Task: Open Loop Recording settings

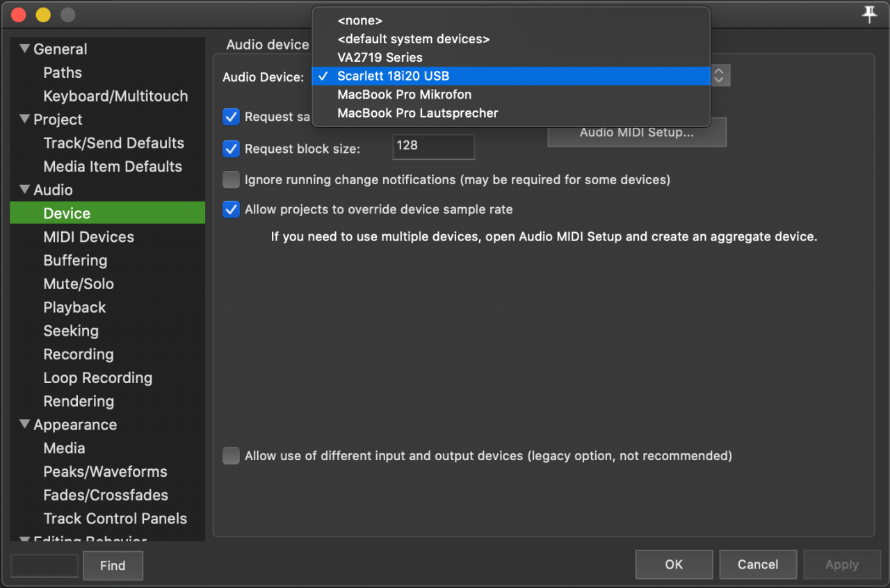Action: coord(98,377)
